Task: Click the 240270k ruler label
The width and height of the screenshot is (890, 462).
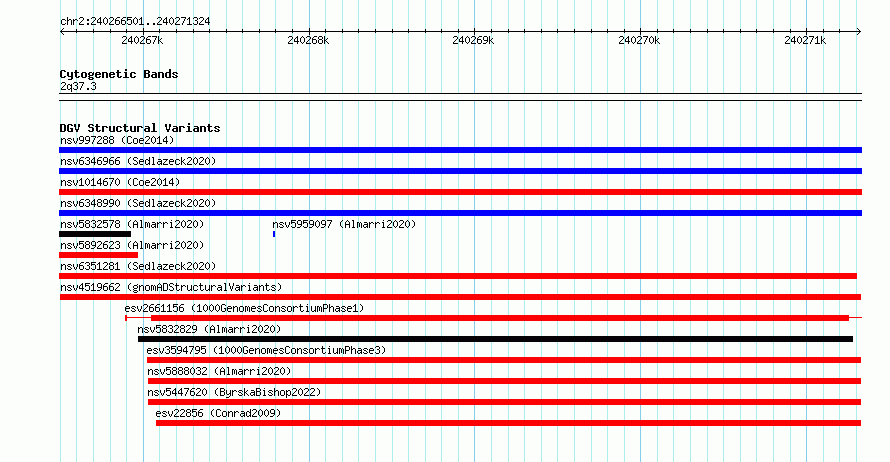Action: pyautogui.click(x=639, y=40)
